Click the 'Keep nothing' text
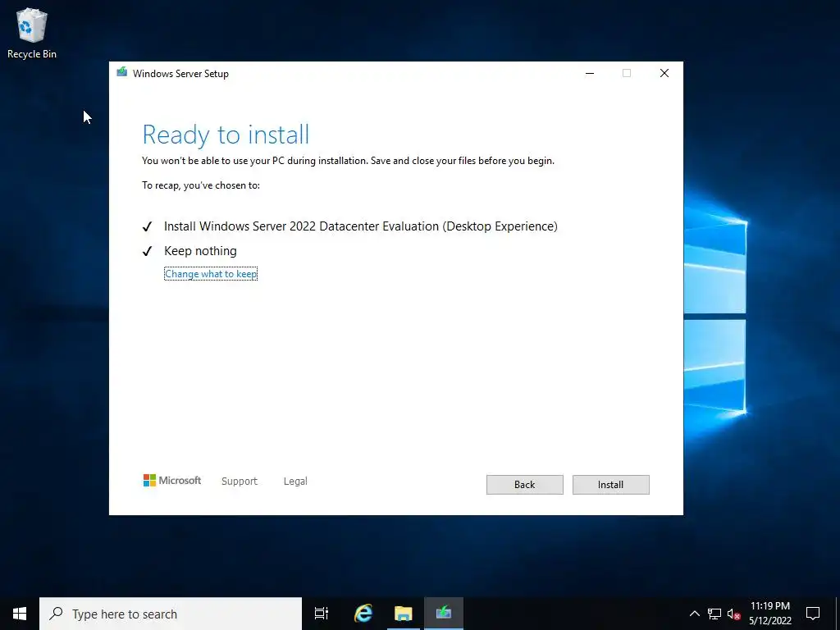840x630 pixels. pos(200,251)
